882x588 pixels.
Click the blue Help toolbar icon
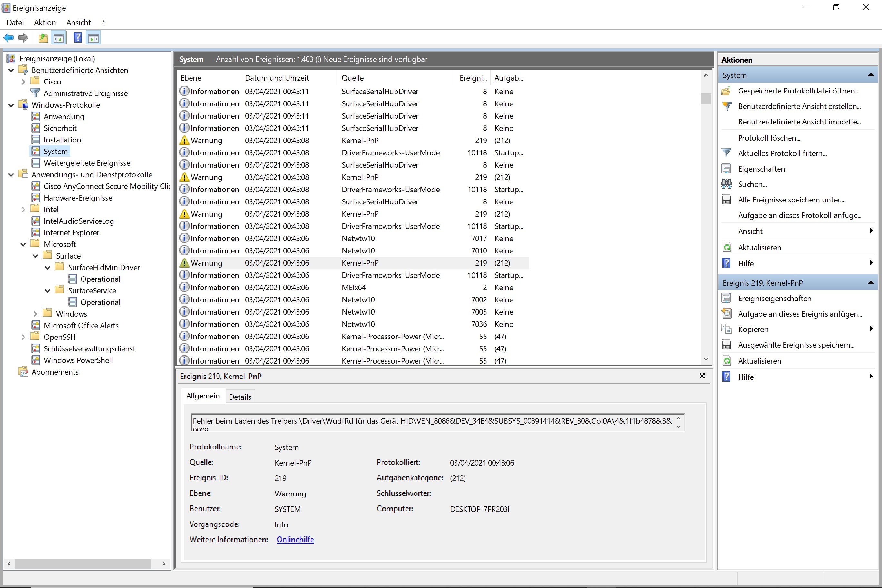(78, 37)
